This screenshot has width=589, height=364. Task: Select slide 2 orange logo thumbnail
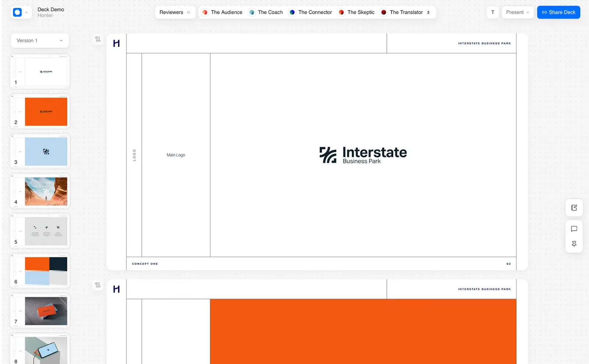(x=40, y=111)
